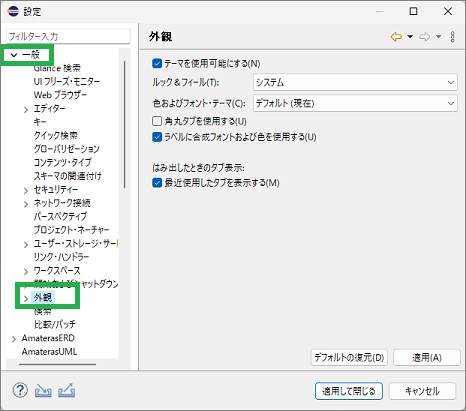Expand the ネットワーク接続 tree node
The image size is (466, 411).
point(26,204)
